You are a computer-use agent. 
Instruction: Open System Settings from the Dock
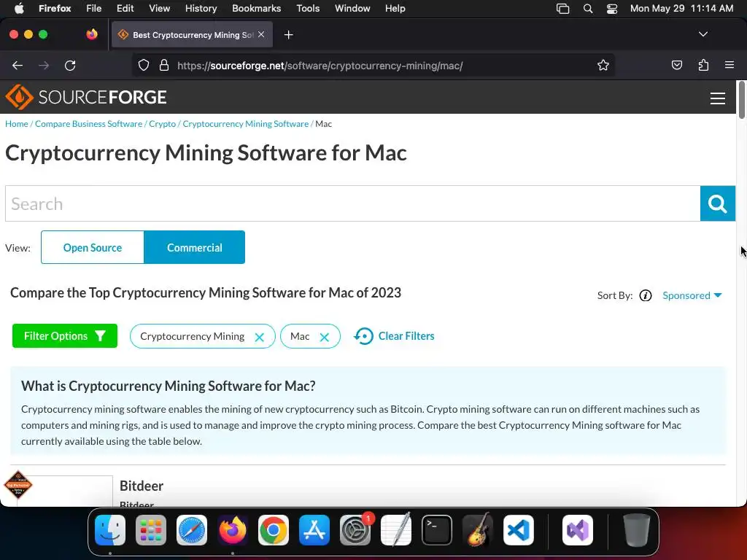tap(355, 530)
